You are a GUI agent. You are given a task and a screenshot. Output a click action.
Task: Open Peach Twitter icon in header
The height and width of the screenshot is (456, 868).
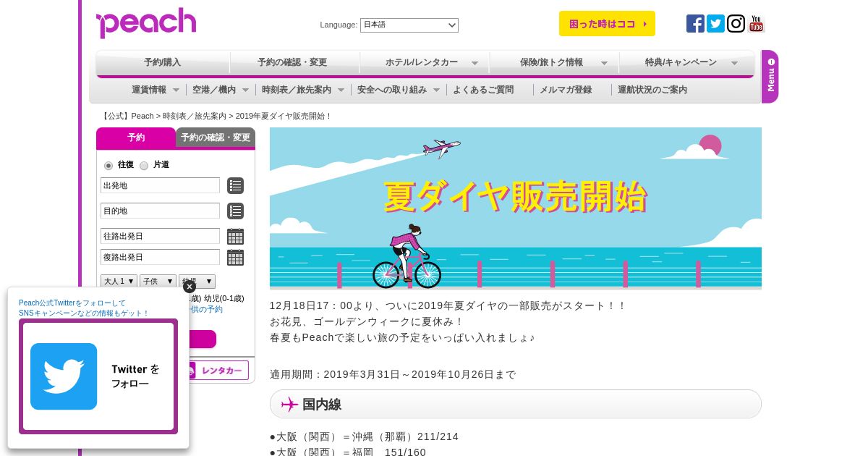(715, 24)
